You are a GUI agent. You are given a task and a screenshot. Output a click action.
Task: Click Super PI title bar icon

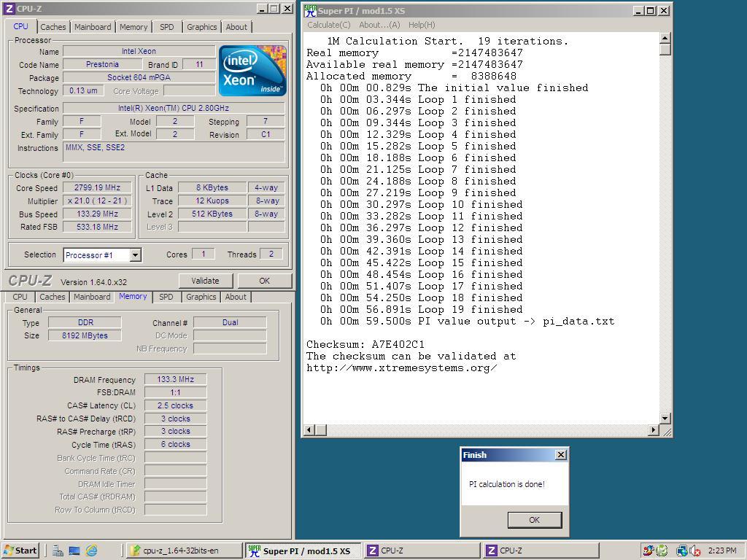point(310,10)
